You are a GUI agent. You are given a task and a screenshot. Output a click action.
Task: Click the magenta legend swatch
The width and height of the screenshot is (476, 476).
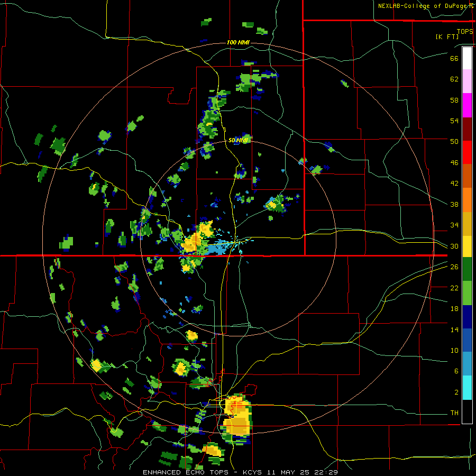(467, 105)
